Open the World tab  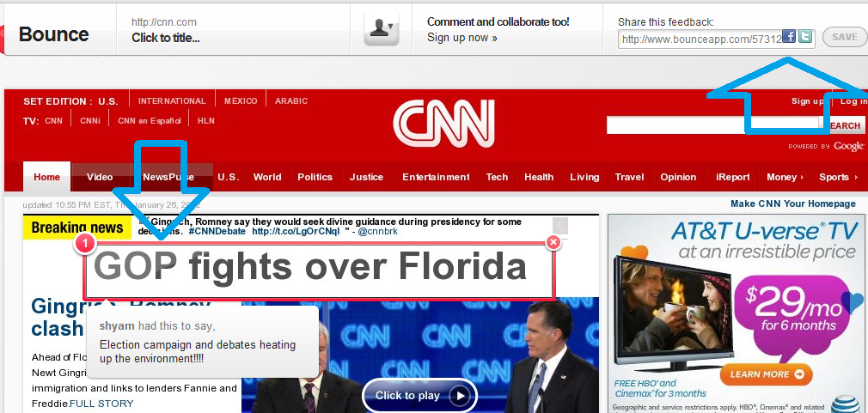pyautogui.click(x=267, y=177)
